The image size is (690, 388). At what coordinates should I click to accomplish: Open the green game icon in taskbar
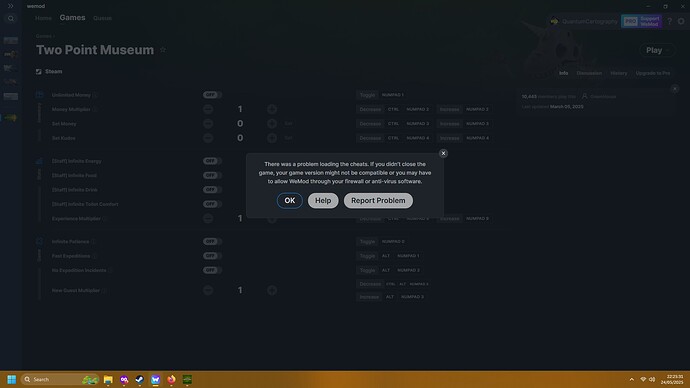187,379
